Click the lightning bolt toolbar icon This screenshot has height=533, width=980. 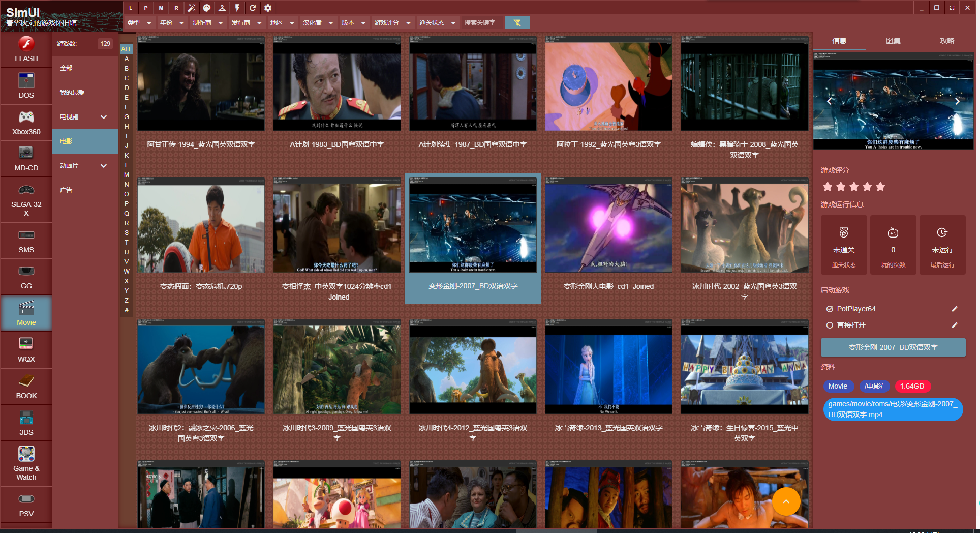coord(237,8)
